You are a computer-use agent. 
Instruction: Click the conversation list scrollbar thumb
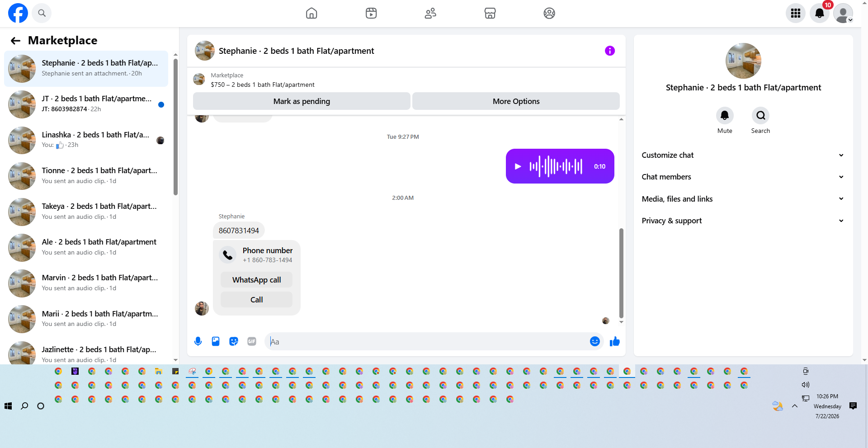click(x=175, y=127)
